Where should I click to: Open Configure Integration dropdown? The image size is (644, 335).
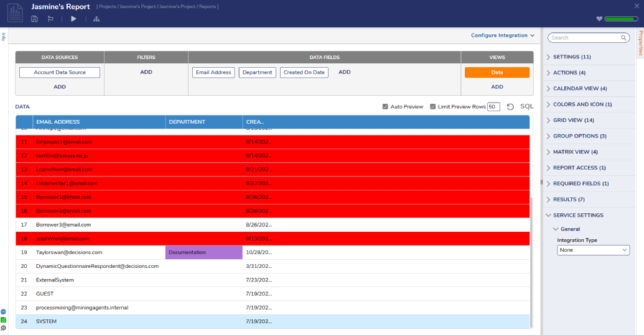pyautogui.click(x=503, y=35)
